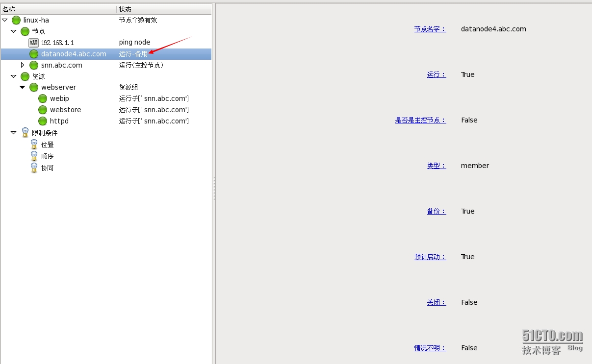Click the lightbulb icon beside 位置
This screenshot has height=364, width=592.
[x=34, y=144]
